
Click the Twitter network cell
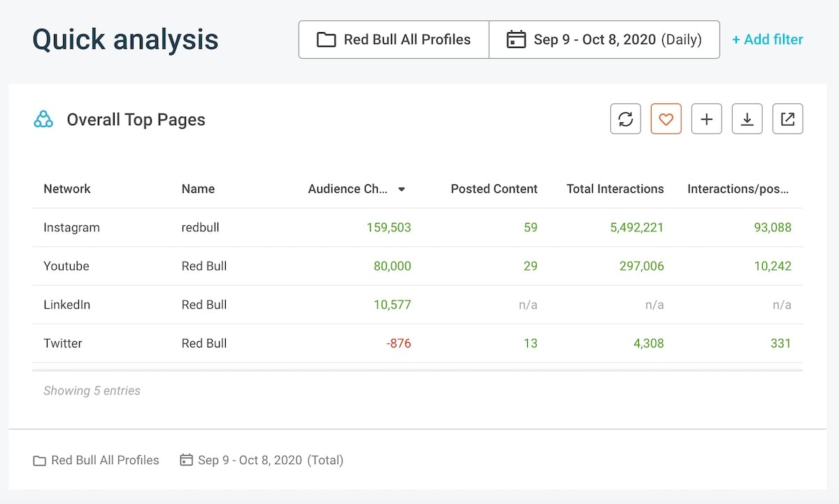[x=63, y=343]
